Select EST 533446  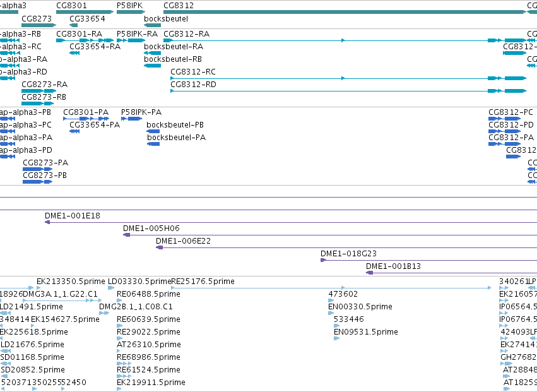point(348,319)
